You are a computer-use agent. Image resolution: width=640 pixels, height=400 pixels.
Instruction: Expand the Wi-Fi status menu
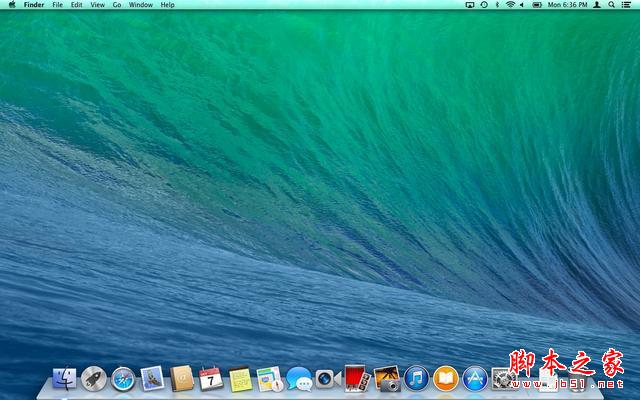pos(509,5)
